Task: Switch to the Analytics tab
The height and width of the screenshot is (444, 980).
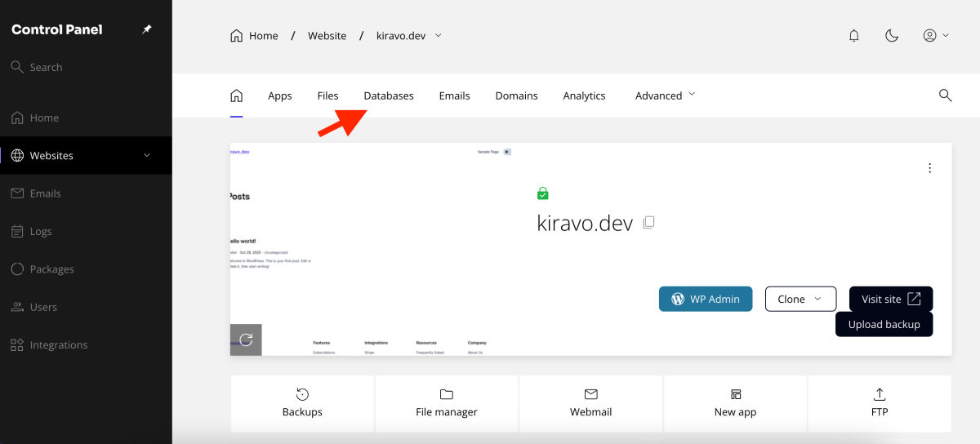Action: [x=584, y=95]
